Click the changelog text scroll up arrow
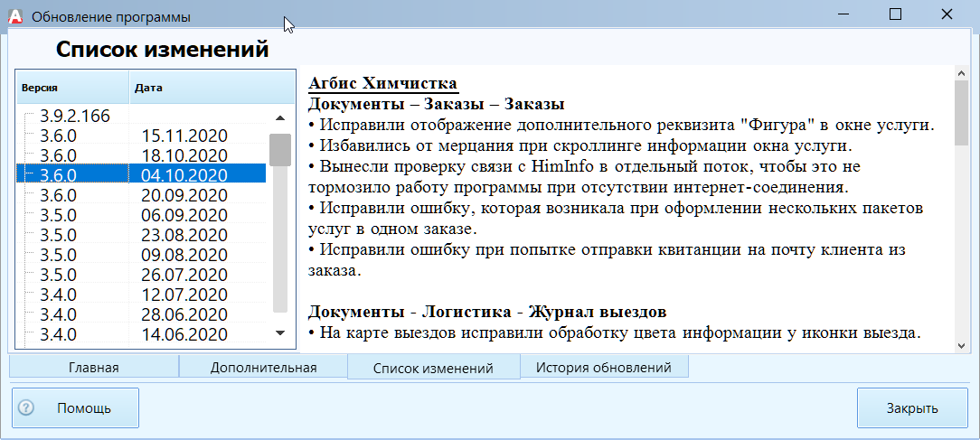 tap(961, 73)
